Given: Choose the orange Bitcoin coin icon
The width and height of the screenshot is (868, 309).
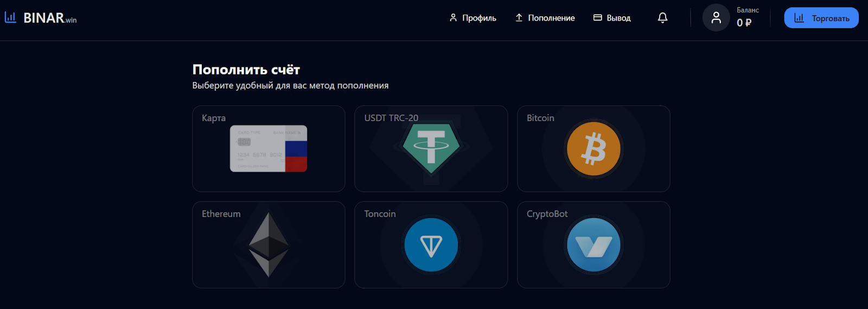Looking at the screenshot, I should (x=593, y=149).
